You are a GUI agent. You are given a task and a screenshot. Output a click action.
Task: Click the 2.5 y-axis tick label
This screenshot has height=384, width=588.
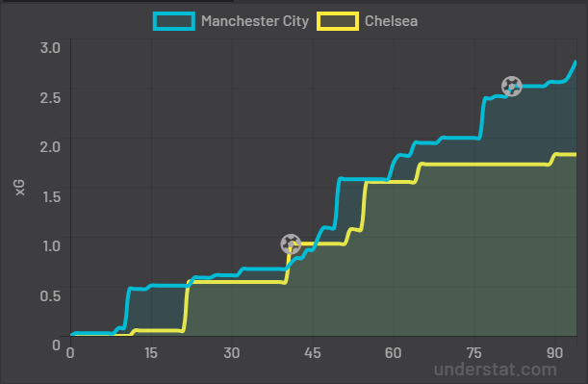pos(50,97)
